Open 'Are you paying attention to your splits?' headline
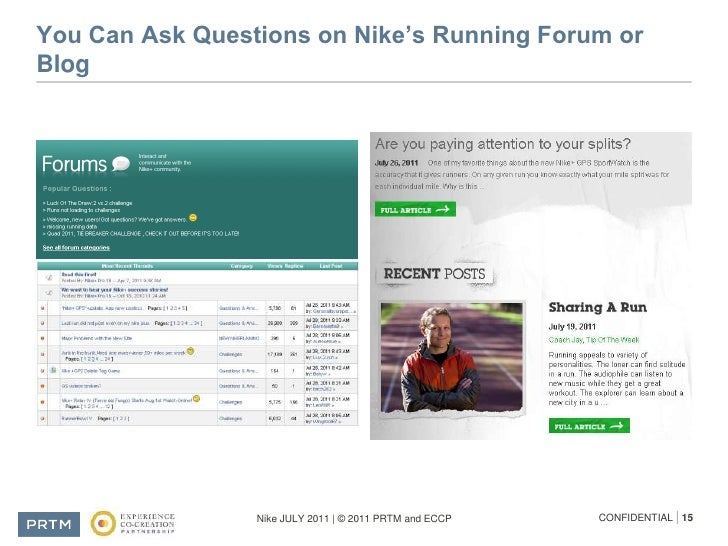 pyautogui.click(x=503, y=144)
